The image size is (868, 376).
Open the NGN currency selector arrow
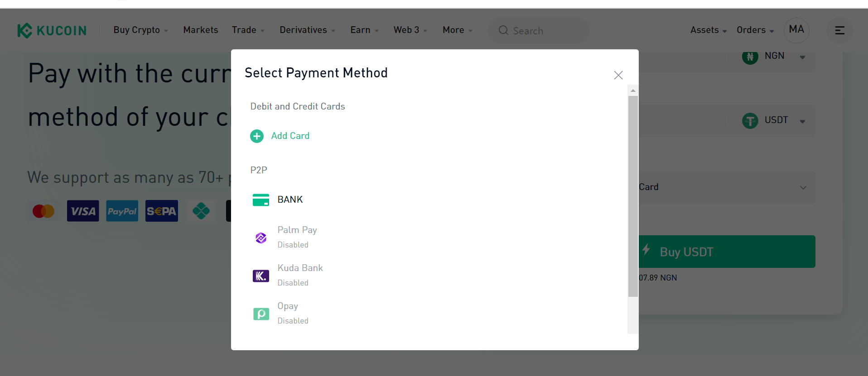click(x=802, y=57)
